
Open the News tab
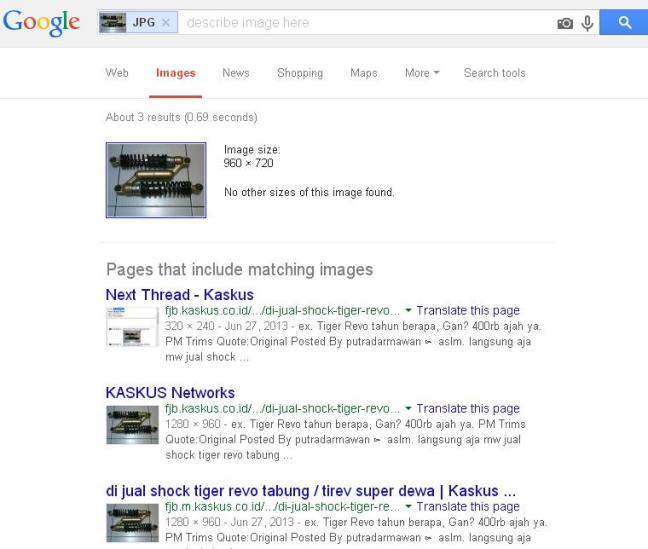tap(236, 73)
